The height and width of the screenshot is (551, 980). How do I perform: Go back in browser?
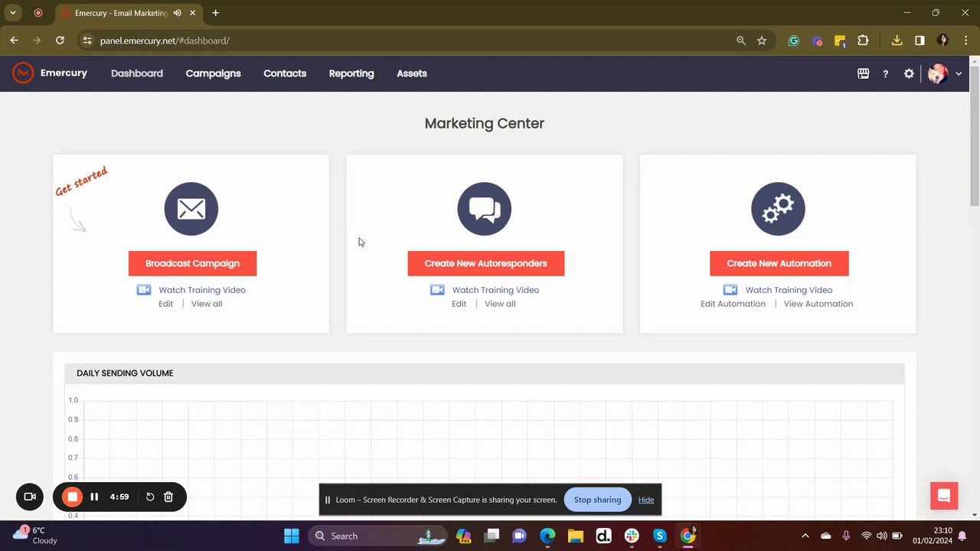pos(14,41)
